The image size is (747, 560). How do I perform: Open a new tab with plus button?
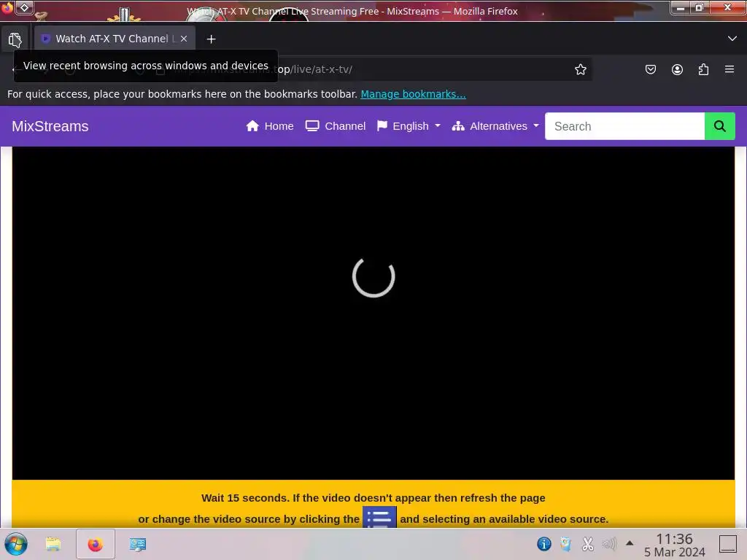click(x=211, y=39)
